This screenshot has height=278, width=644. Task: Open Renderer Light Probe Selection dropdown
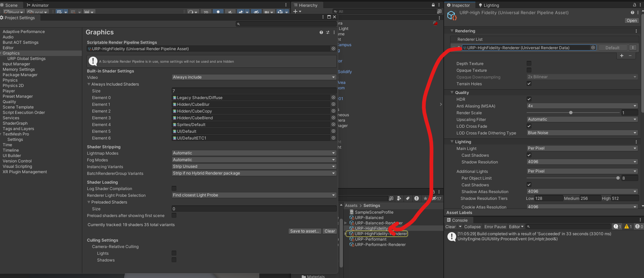pyautogui.click(x=254, y=195)
